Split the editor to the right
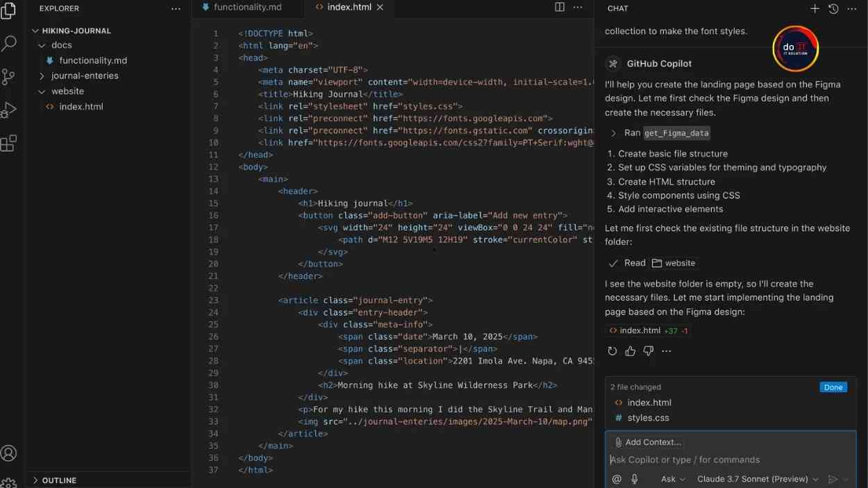Screen dimensions: 868x488 [560, 7]
